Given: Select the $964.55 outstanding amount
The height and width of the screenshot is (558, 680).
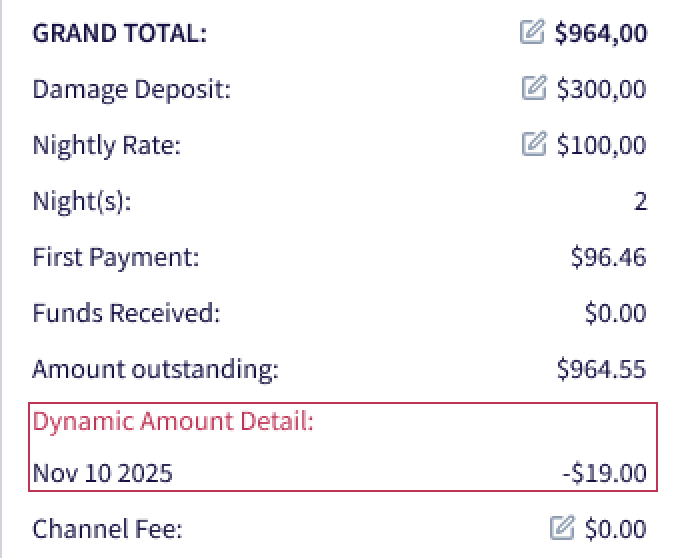Looking at the screenshot, I should point(601,369).
